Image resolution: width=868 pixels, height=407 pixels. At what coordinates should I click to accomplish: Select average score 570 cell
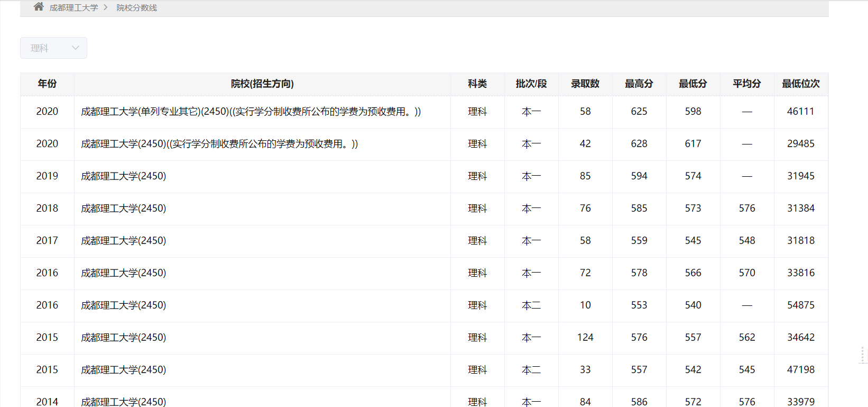click(747, 273)
